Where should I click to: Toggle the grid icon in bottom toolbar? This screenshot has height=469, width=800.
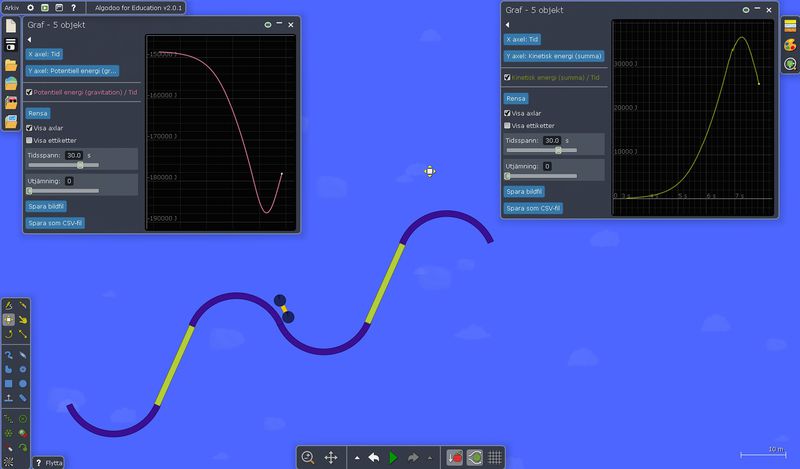point(494,457)
